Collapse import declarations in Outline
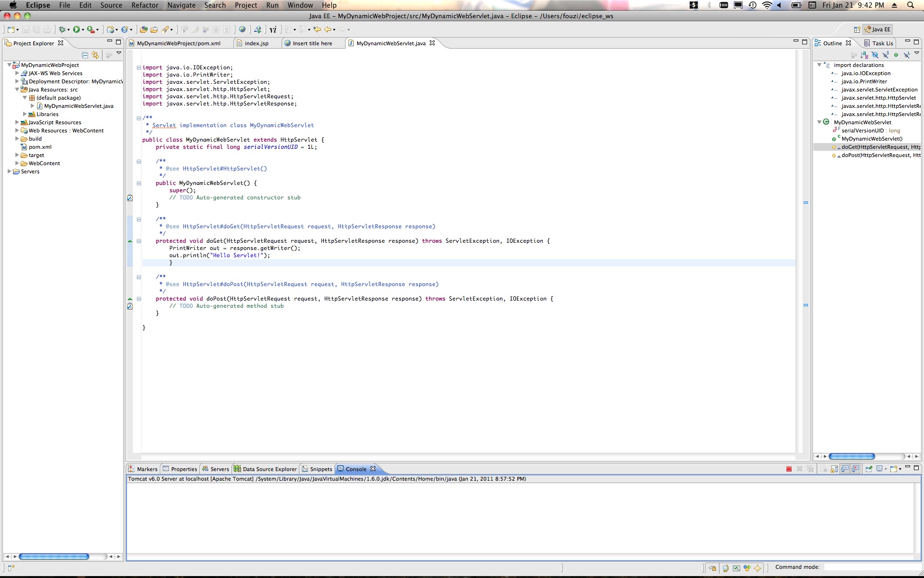 tap(819, 65)
